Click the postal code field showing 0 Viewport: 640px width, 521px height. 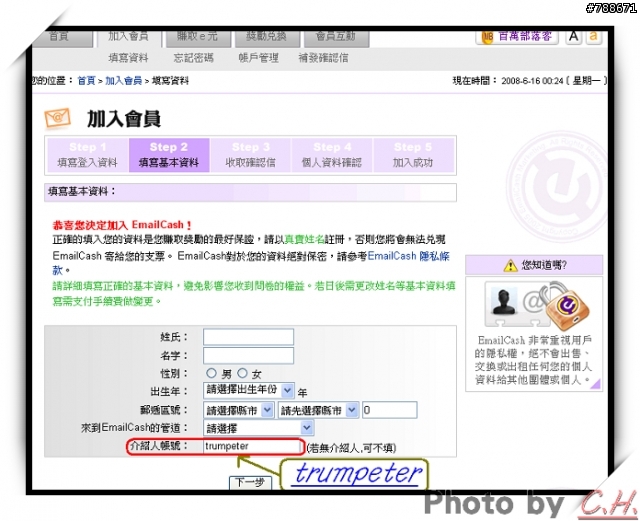pos(389,410)
